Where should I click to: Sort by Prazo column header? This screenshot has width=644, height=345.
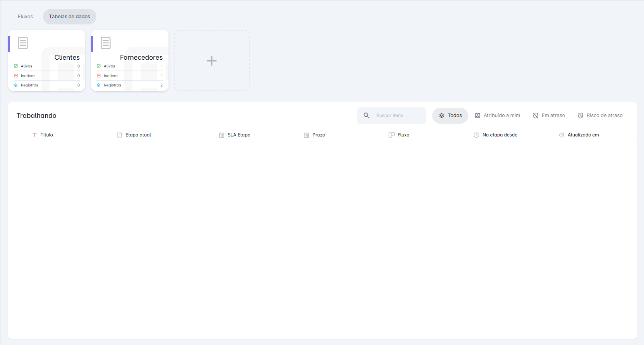[x=319, y=135]
